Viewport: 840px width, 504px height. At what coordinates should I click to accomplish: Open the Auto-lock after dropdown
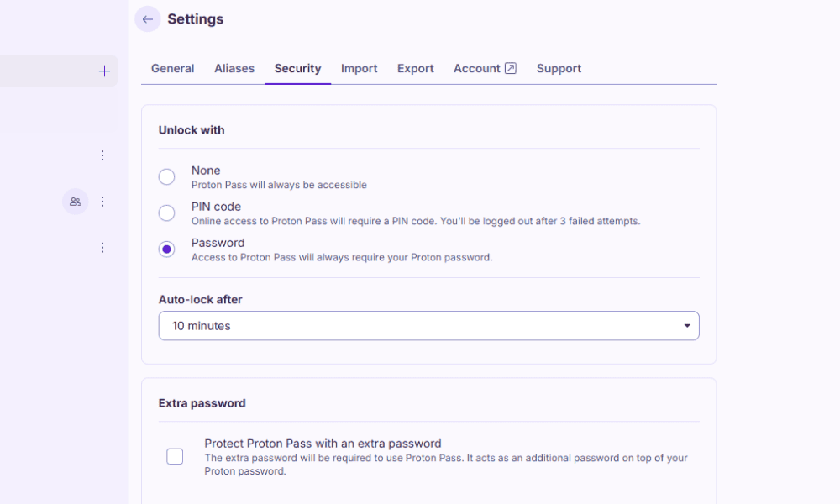(x=428, y=326)
